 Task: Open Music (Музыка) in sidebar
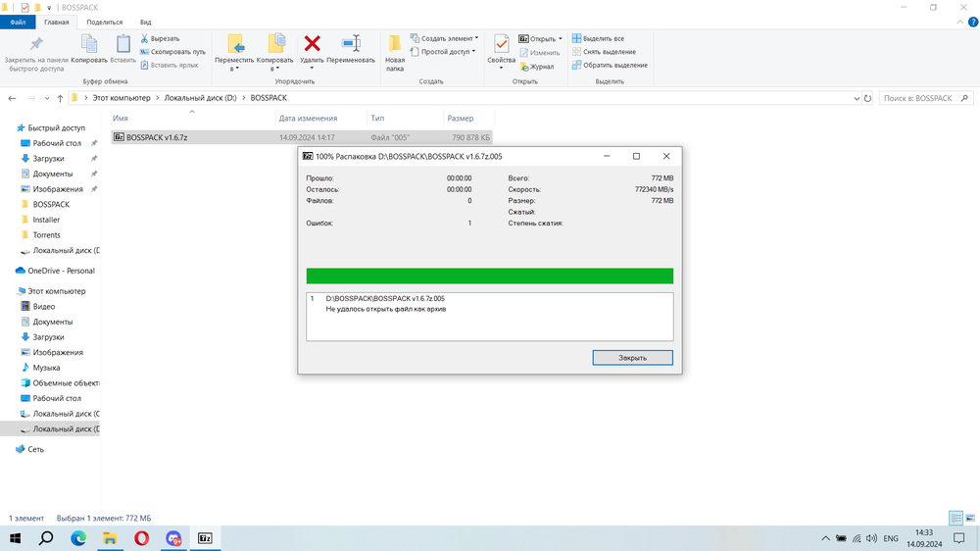coord(46,368)
